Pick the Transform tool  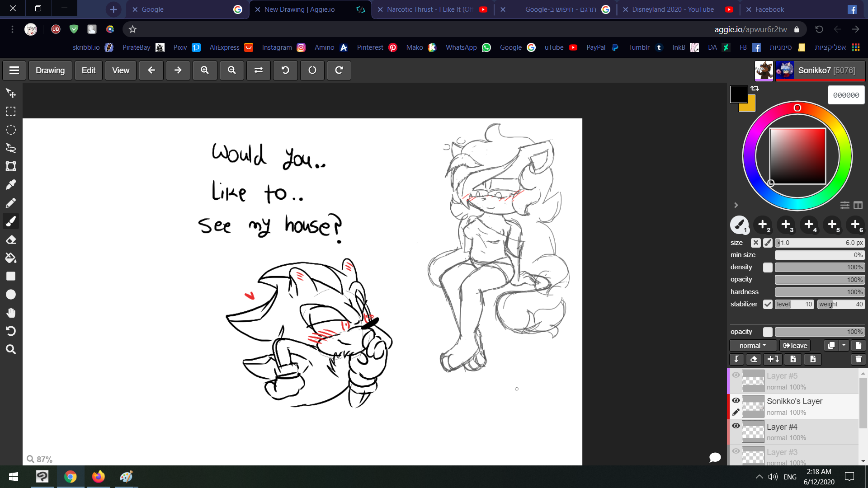point(11,166)
